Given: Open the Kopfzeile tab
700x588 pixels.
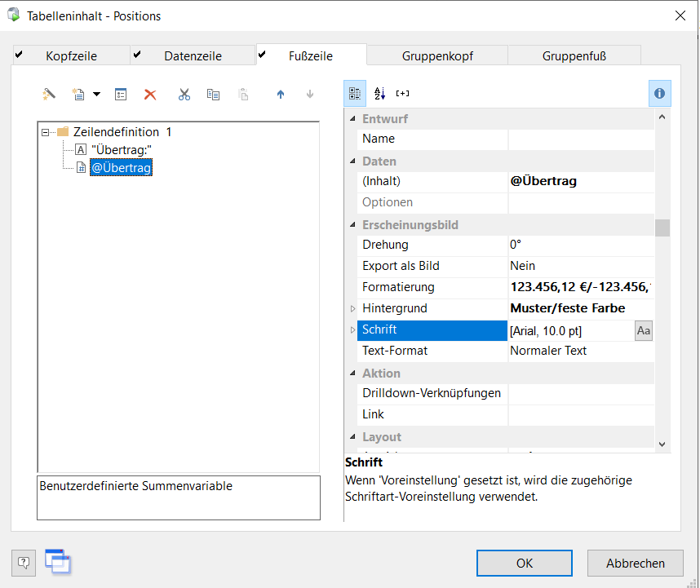Looking at the screenshot, I should tap(72, 55).
